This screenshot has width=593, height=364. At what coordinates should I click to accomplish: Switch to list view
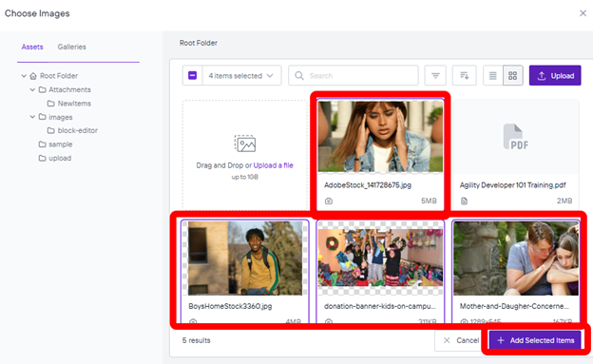pos(493,76)
